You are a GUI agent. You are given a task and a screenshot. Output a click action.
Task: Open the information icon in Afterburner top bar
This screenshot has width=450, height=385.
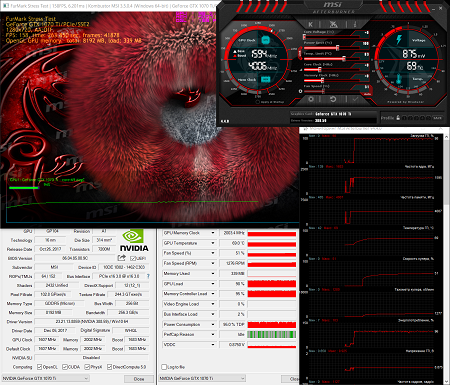[355, 24]
